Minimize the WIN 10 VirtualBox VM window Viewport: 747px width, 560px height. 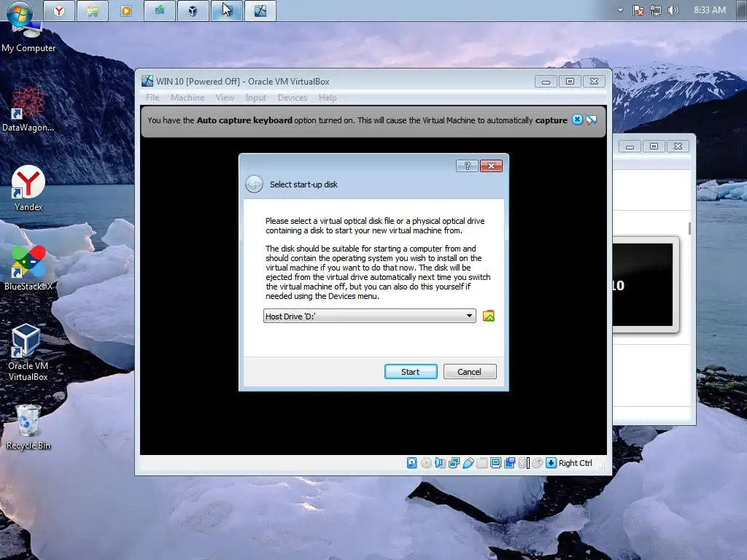pos(546,82)
